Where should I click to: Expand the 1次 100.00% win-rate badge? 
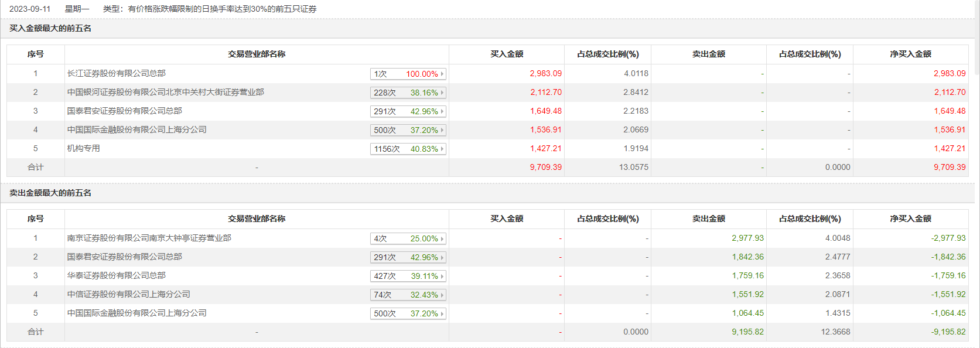(408, 74)
